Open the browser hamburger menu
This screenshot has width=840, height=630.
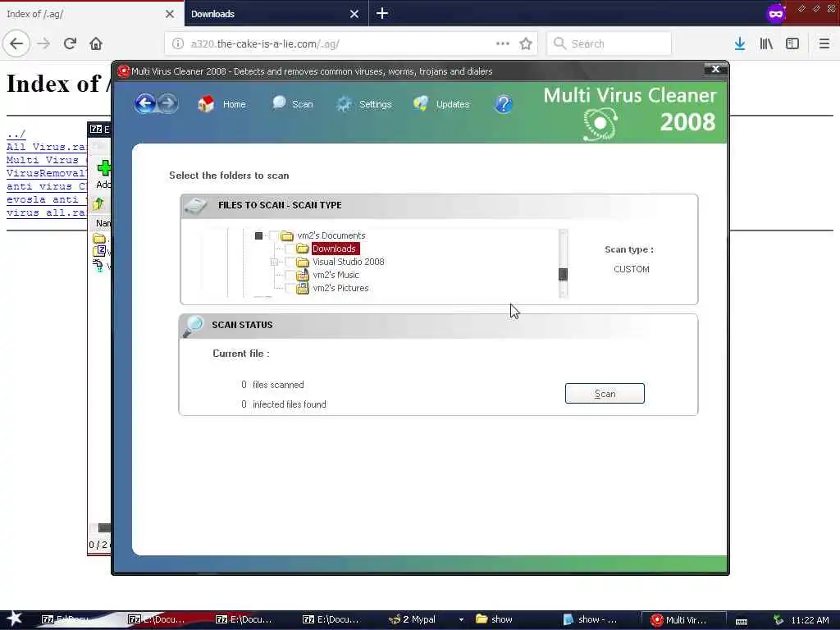tap(824, 44)
